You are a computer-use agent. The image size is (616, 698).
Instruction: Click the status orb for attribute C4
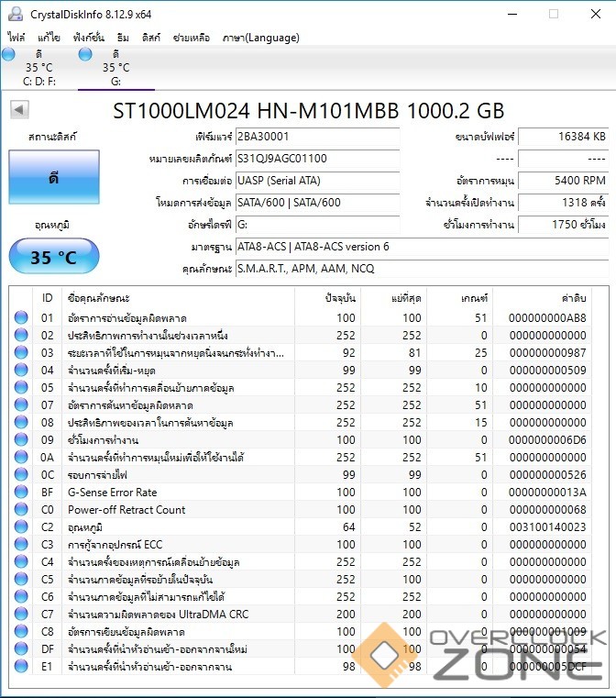coord(21,561)
